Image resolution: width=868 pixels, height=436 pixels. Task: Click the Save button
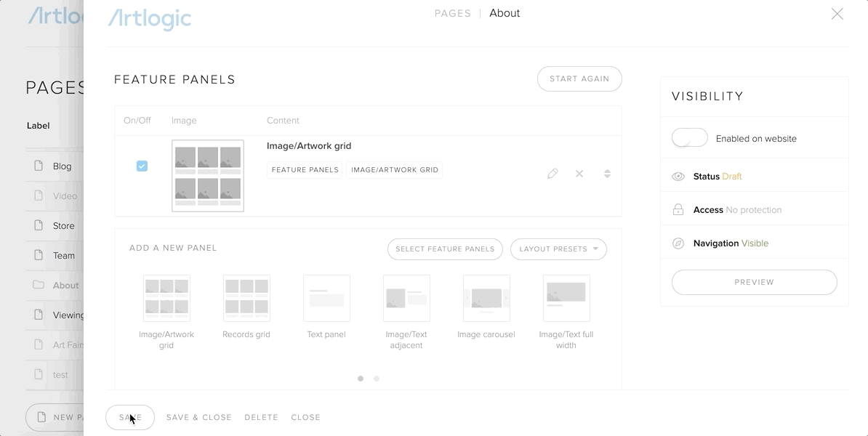click(130, 417)
